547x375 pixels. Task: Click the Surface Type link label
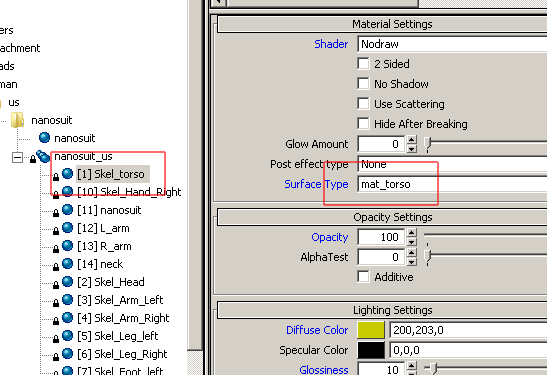pos(316,184)
